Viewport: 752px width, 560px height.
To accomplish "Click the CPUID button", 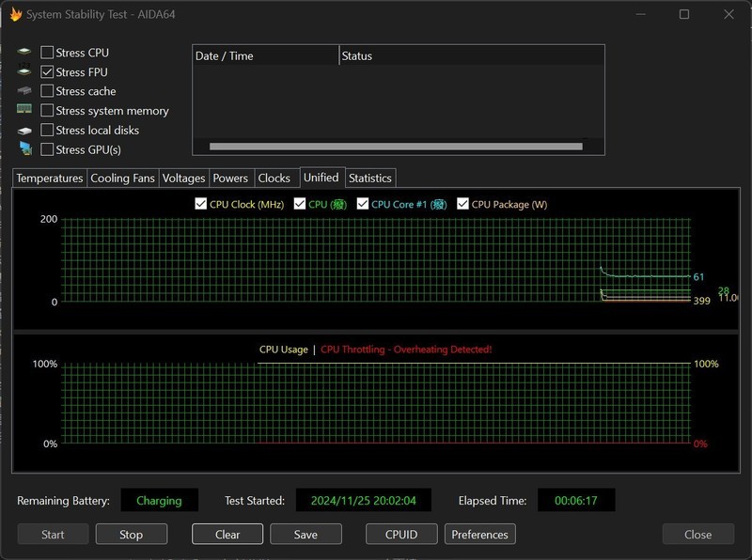I will tap(400, 535).
